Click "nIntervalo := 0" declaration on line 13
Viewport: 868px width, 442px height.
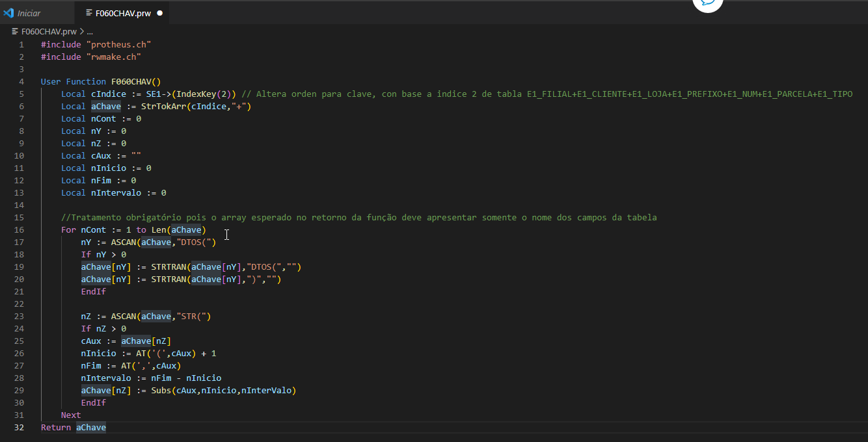(x=129, y=192)
